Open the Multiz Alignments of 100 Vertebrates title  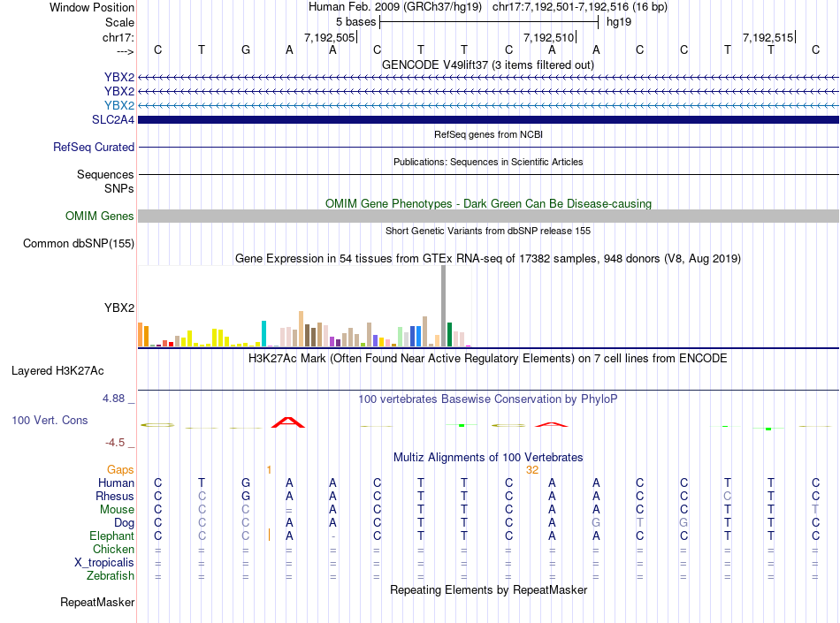pos(488,457)
